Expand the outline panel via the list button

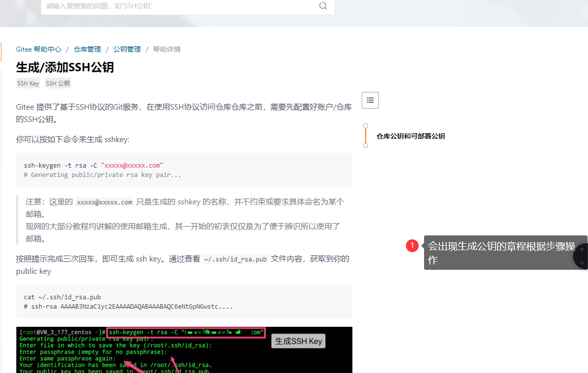[x=370, y=100]
